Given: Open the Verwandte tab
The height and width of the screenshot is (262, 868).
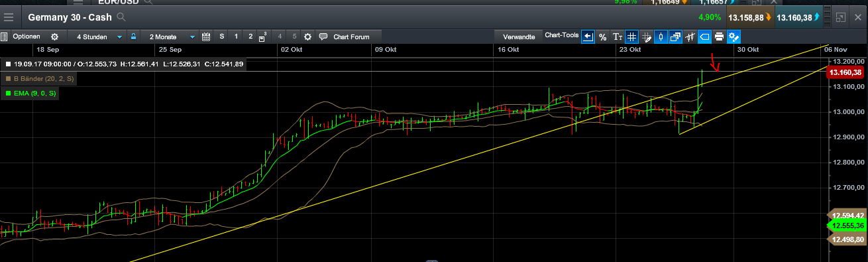Looking at the screenshot, I should [x=518, y=36].
